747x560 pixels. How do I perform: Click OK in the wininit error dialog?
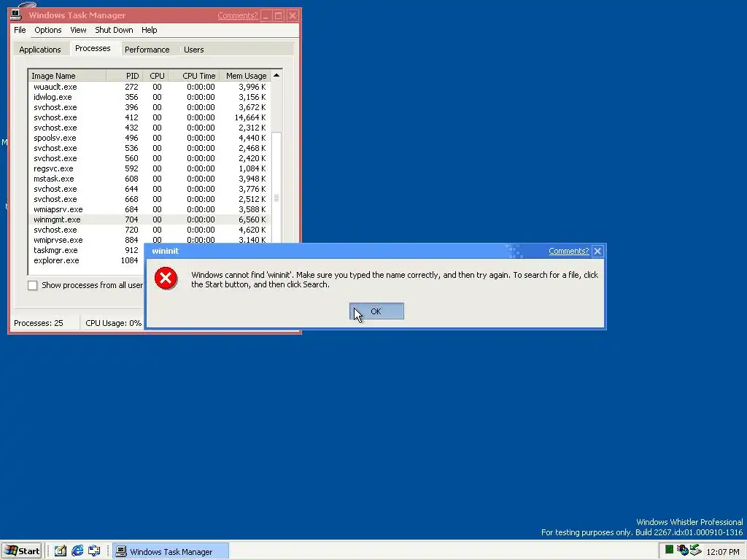click(376, 311)
